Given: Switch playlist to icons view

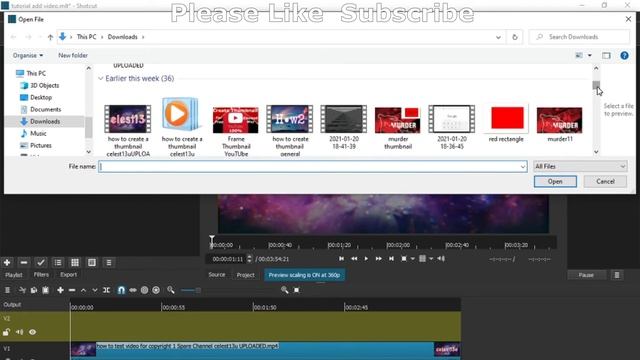Looking at the screenshot, I should click(x=92, y=262).
